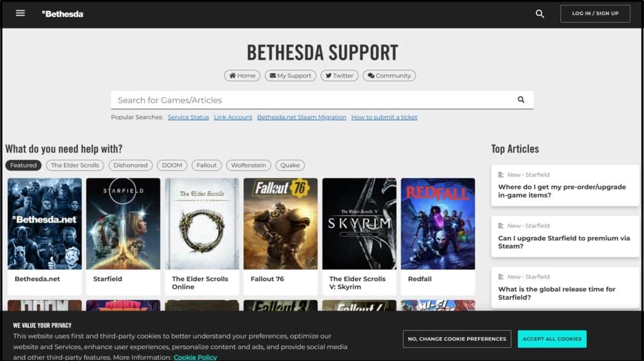
Task: Select the Fallout filter tab
Action: pyautogui.click(x=206, y=165)
